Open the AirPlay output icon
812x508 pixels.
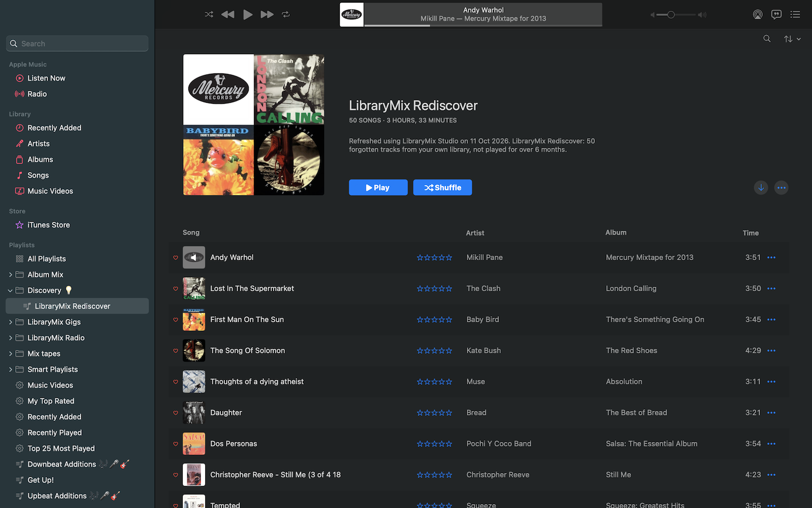tap(758, 15)
